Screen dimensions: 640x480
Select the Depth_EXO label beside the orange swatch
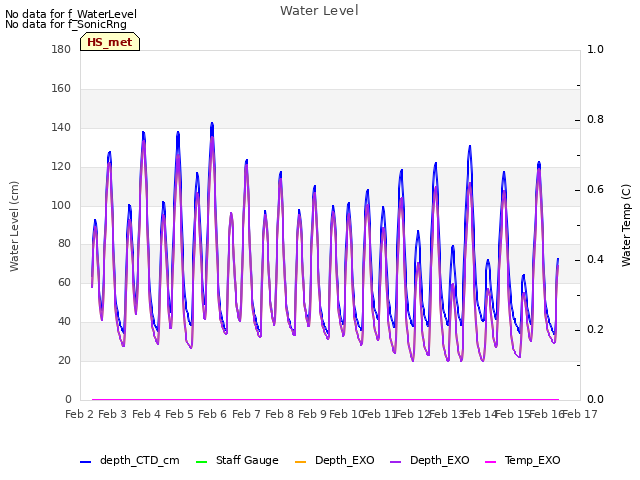(x=344, y=461)
